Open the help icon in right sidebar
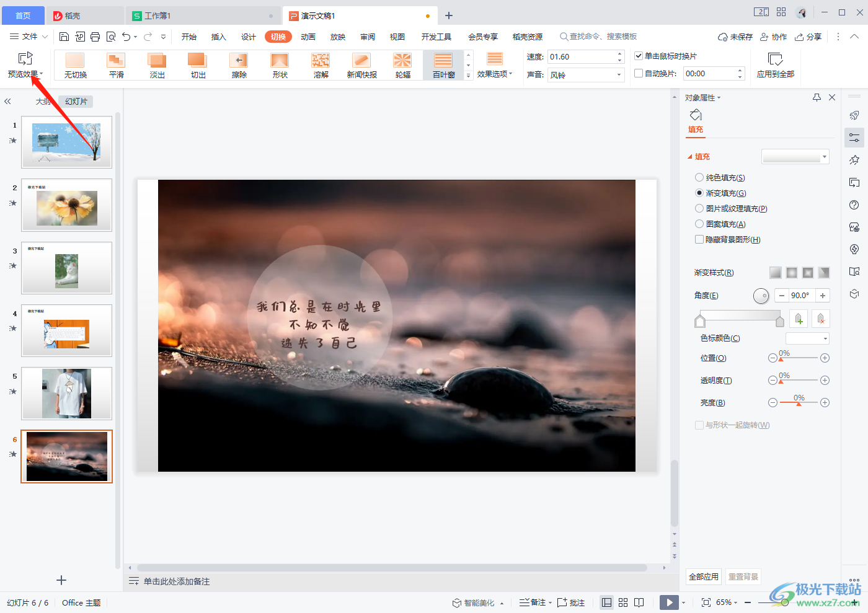The width and height of the screenshot is (868, 613). click(854, 205)
